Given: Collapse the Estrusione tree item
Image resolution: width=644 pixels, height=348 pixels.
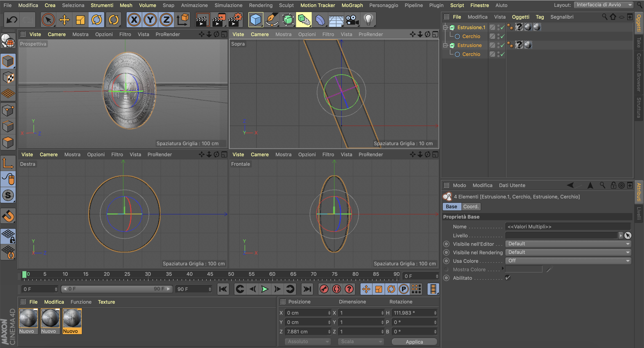Looking at the screenshot, I should [445, 45].
